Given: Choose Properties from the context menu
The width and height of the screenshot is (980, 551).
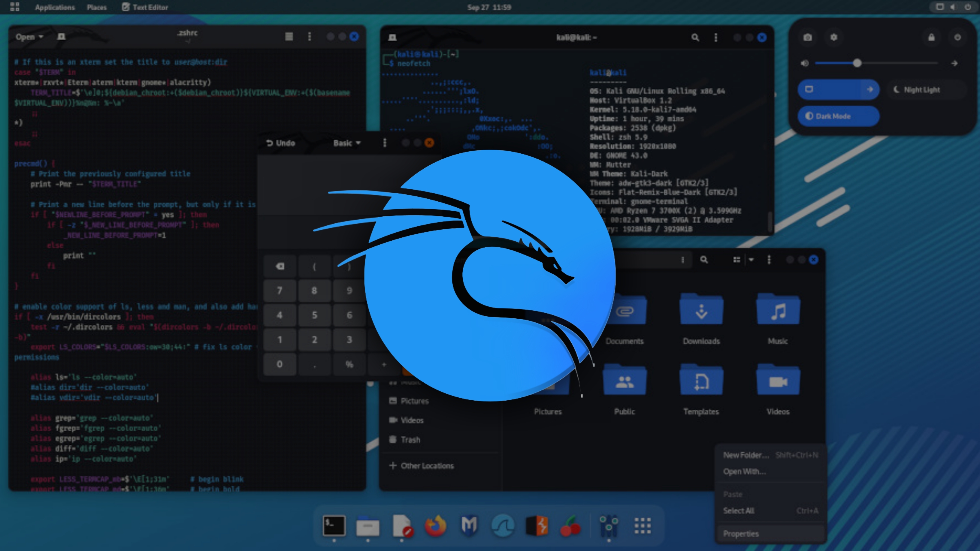Looking at the screenshot, I should coord(741,534).
